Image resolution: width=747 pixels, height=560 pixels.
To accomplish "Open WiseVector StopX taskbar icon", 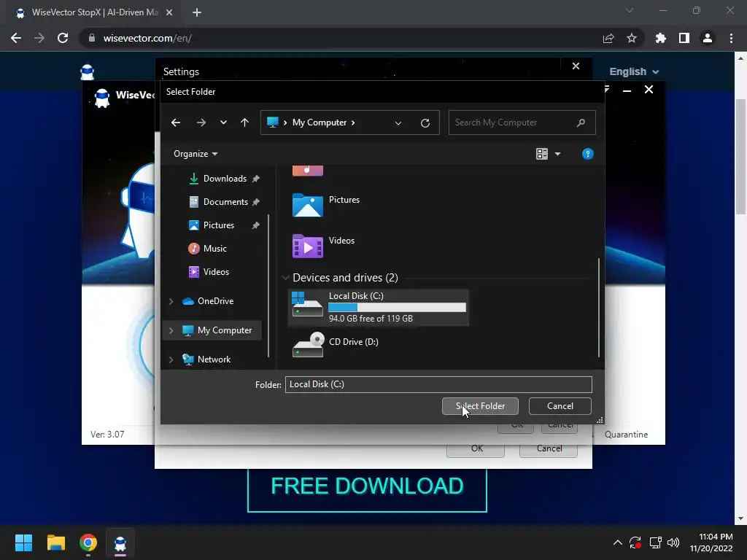I will (120, 542).
